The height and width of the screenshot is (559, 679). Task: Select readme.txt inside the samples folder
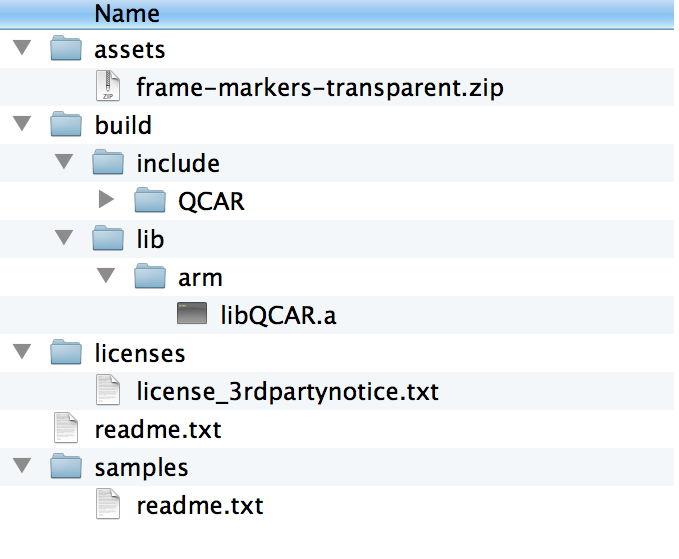pos(200,506)
